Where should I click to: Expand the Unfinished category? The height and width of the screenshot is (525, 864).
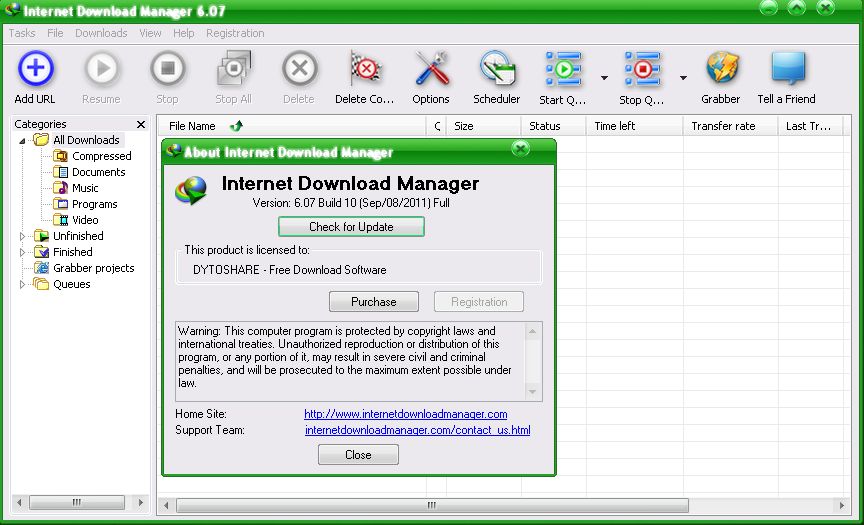(22, 236)
